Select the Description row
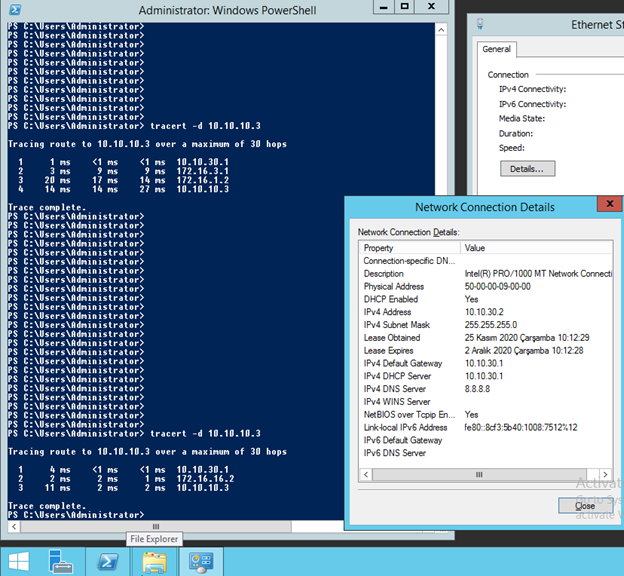 (486, 273)
